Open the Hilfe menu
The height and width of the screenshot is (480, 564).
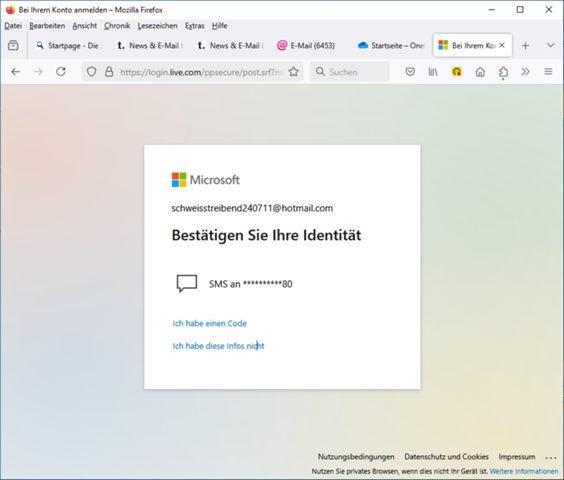[x=219, y=26]
